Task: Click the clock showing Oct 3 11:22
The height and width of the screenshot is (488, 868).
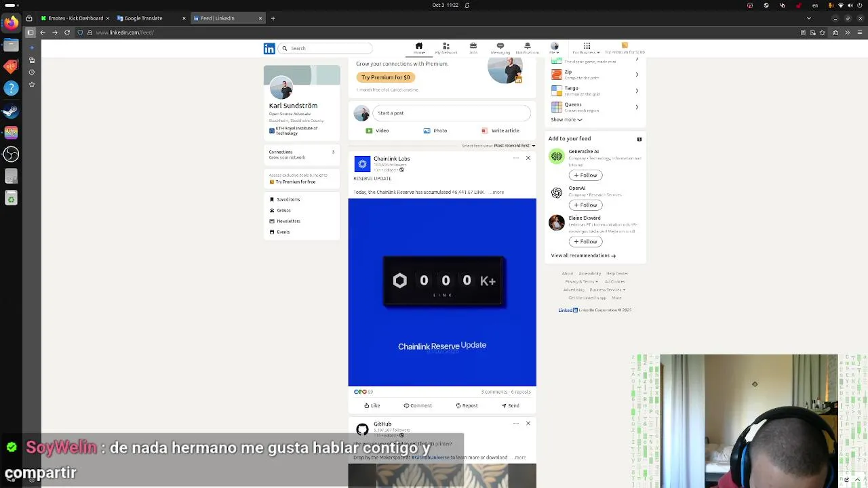Action: coord(446,5)
